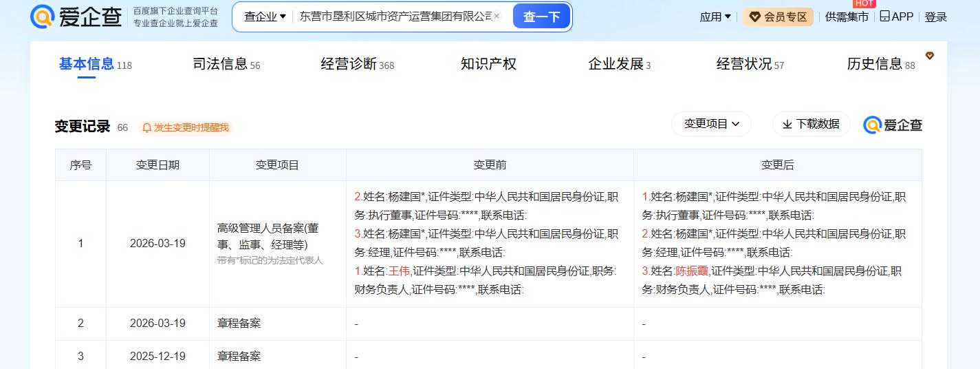Clear the search box with the × icon
The image size is (980, 369).
click(x=497, y=17)
